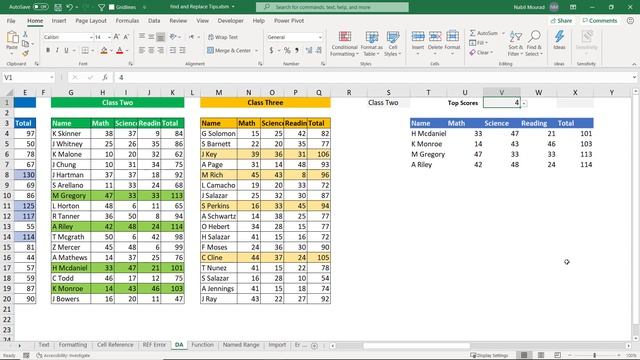Switch to the Developer ribbon tab
The image size is (640, 360).
[230, 20]
